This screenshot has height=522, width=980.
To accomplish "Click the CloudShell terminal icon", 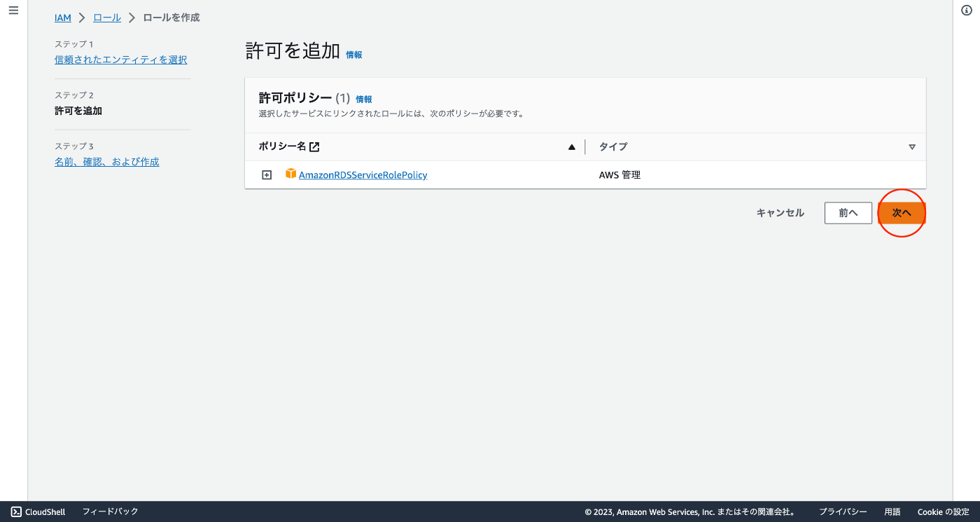I will [16, 511].
